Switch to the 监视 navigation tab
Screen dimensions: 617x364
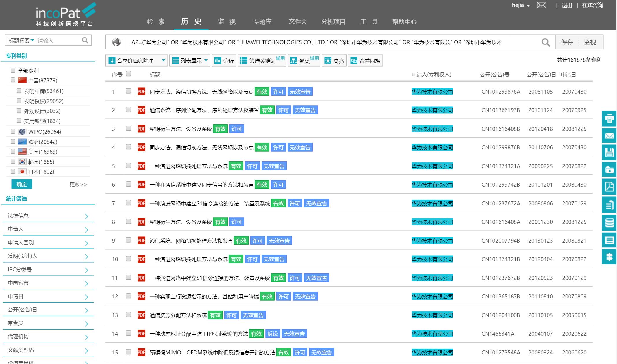point(227,22)
